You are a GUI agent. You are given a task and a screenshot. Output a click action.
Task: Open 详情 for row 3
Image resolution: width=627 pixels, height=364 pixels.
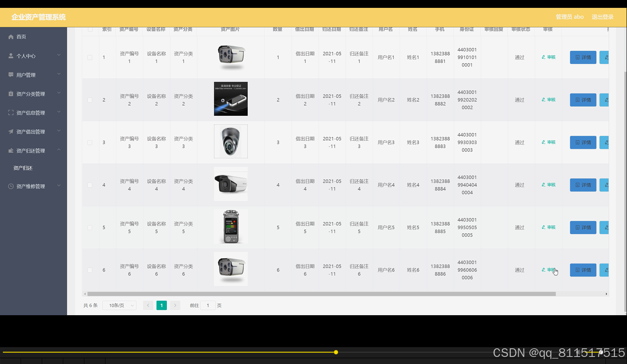point(583,142)
